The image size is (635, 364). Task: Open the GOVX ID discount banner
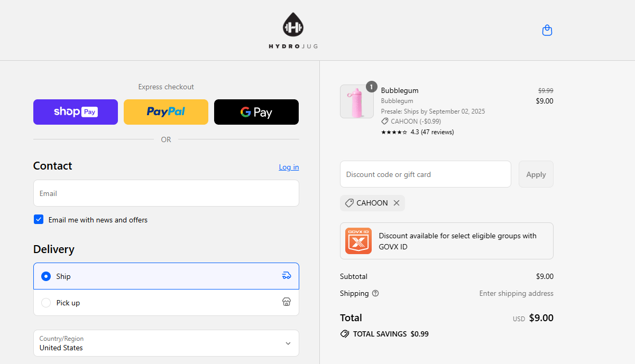tap(447, 241)
